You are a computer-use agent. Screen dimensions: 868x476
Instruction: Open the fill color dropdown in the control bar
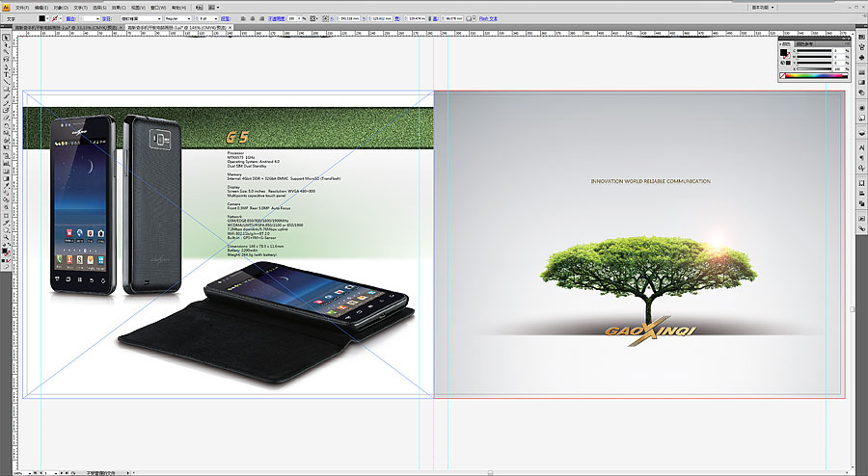click(48, 18)
